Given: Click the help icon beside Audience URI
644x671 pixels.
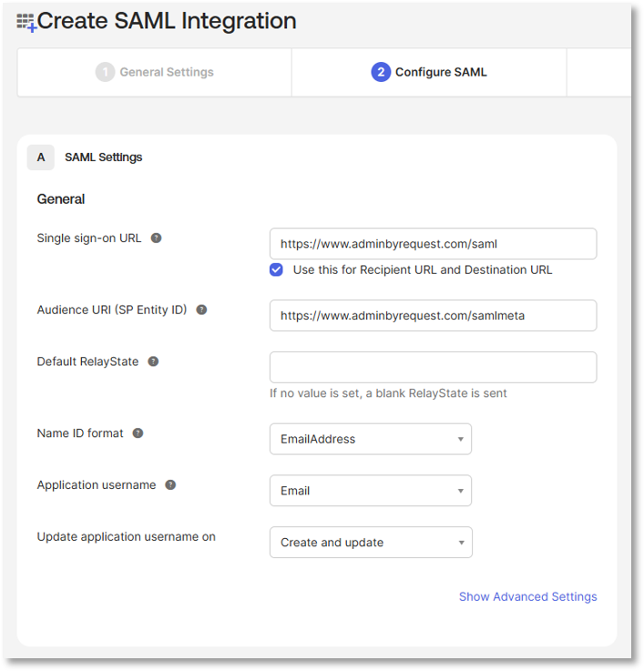Looking at the screenshot, I should (201, 310).
